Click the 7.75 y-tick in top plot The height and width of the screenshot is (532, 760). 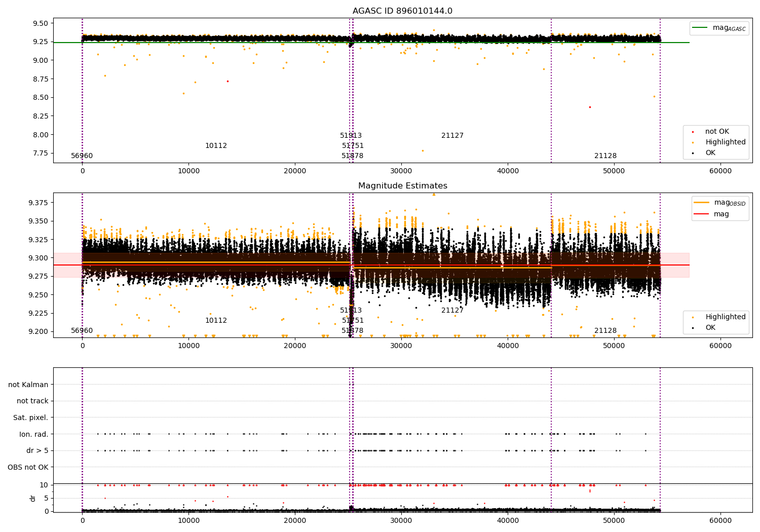click(40, 153)
